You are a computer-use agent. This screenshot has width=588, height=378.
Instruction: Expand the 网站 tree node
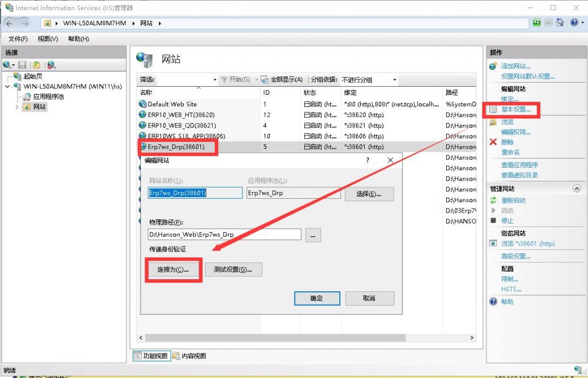click(17, 107)
